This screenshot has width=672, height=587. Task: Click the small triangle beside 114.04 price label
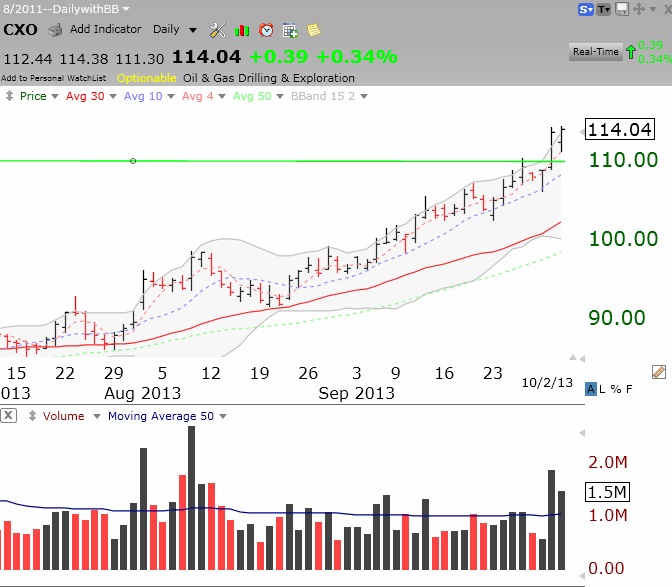click(x=582, y=132)
